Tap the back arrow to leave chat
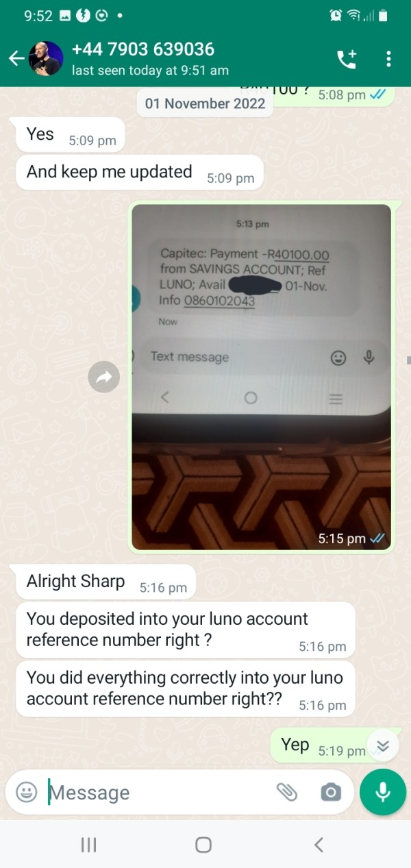The height and width of the screenshot is (868, 411). pyautogui.click(x=16, y=59)
